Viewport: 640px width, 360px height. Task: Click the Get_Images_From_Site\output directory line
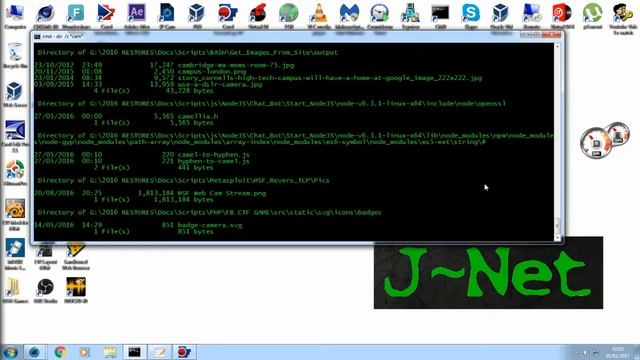click(188, 52)
